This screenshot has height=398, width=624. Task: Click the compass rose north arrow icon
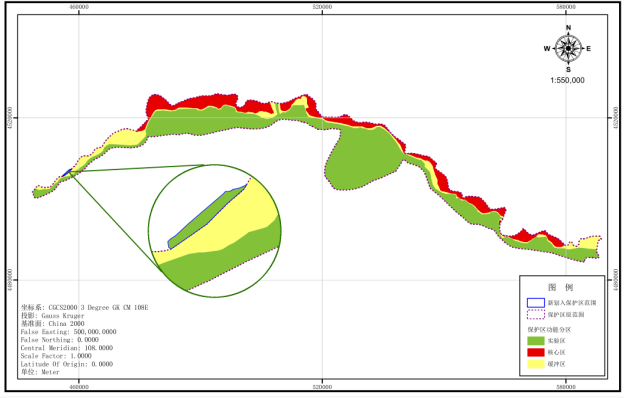568,49
